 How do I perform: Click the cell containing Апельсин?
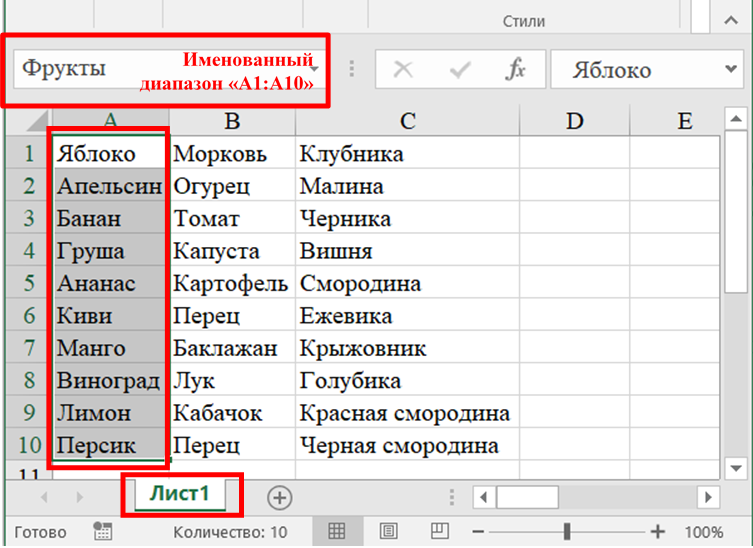[x=109, y=185]
